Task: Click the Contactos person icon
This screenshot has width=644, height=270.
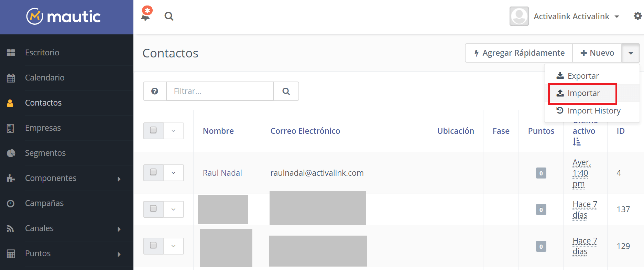Action: click(x=10, y=103)
